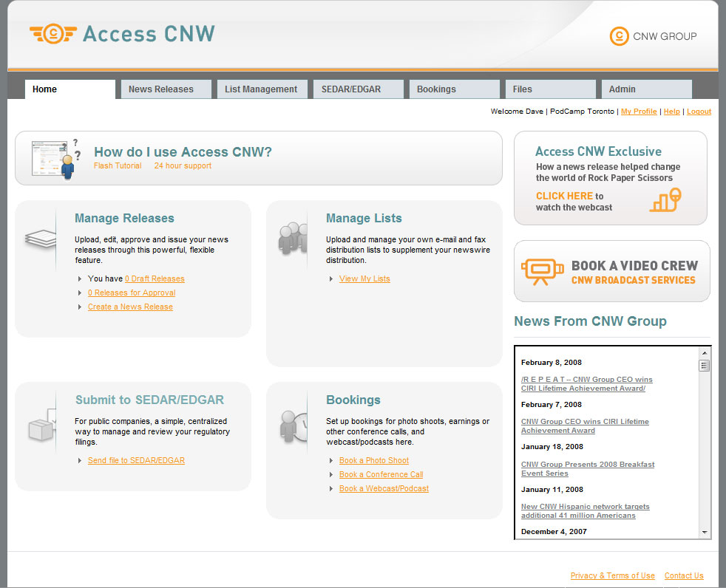Image resolution: width=726 pixels, height=588 pixels.
Task: Click the News From CNW Group heading
Action: point(591,321)
